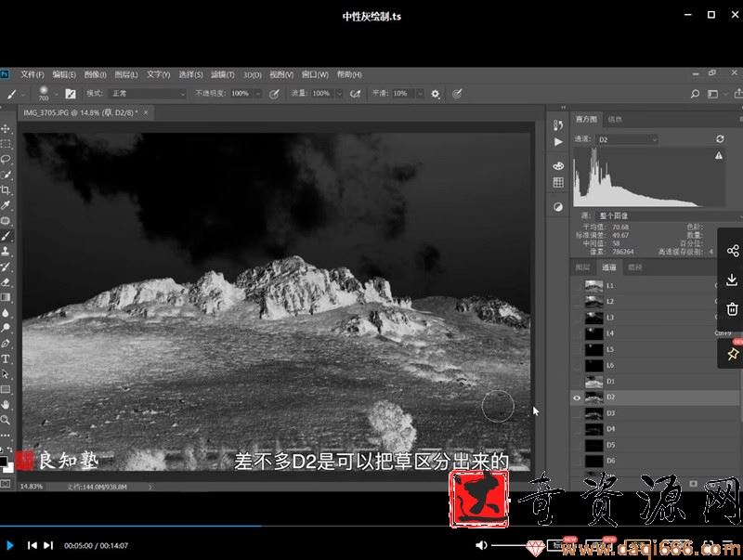The height and width of the screenshot is (560, 743).
Task: Play the video
Action: [10, 545]
